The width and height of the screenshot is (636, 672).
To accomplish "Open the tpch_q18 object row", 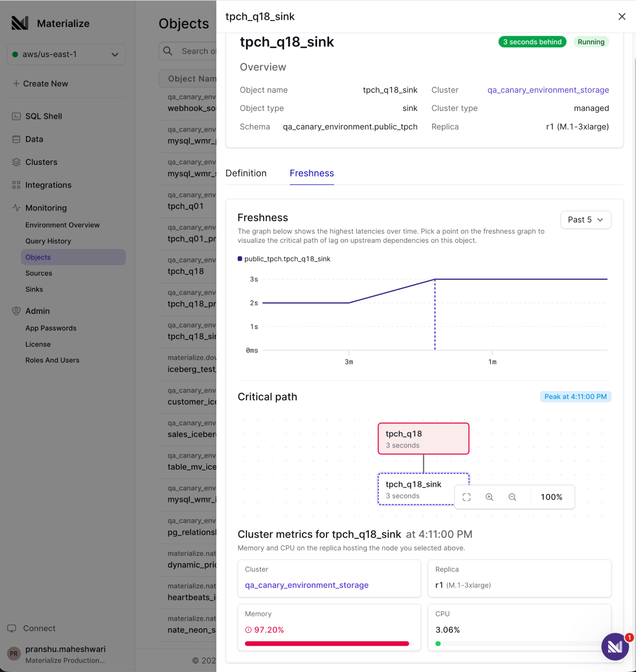I will coord(187,267).
